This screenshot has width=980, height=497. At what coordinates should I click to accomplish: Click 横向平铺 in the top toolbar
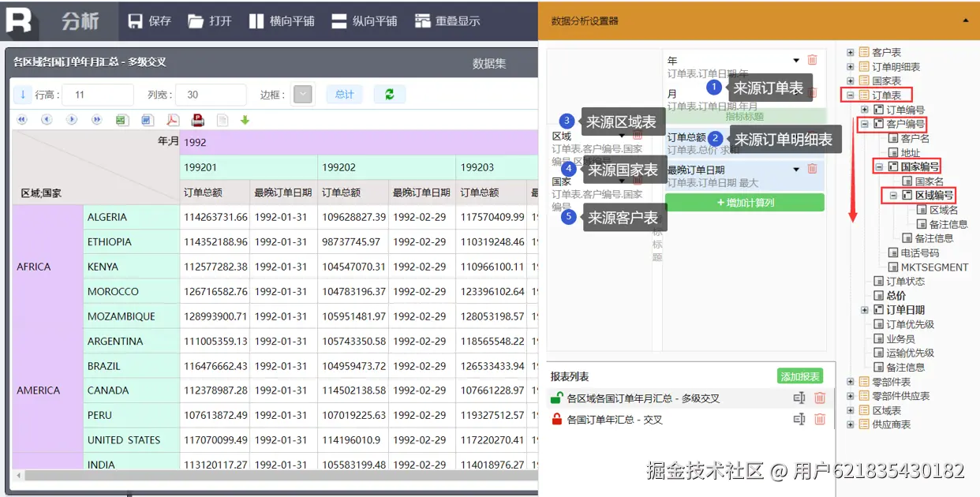click(x=282, y=21)
